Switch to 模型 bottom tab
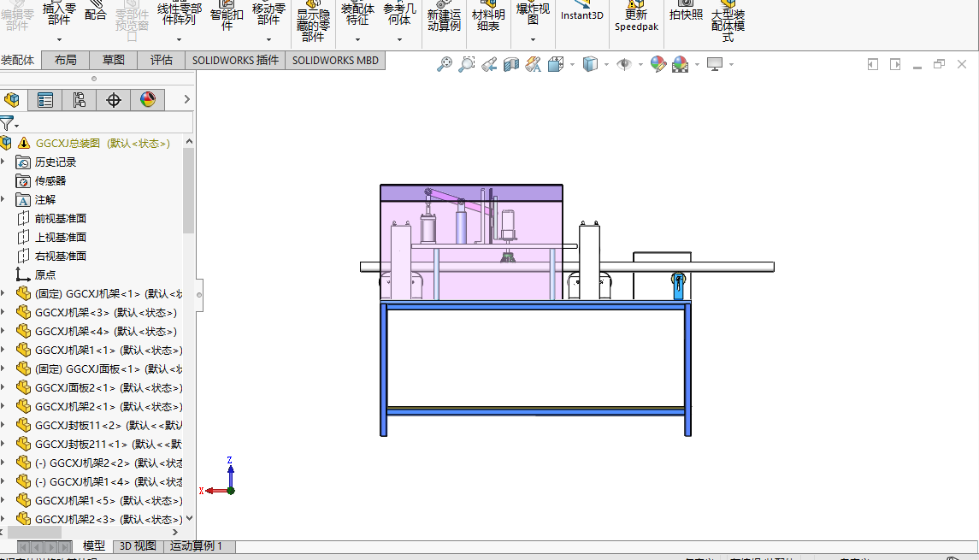 point(94,545)
